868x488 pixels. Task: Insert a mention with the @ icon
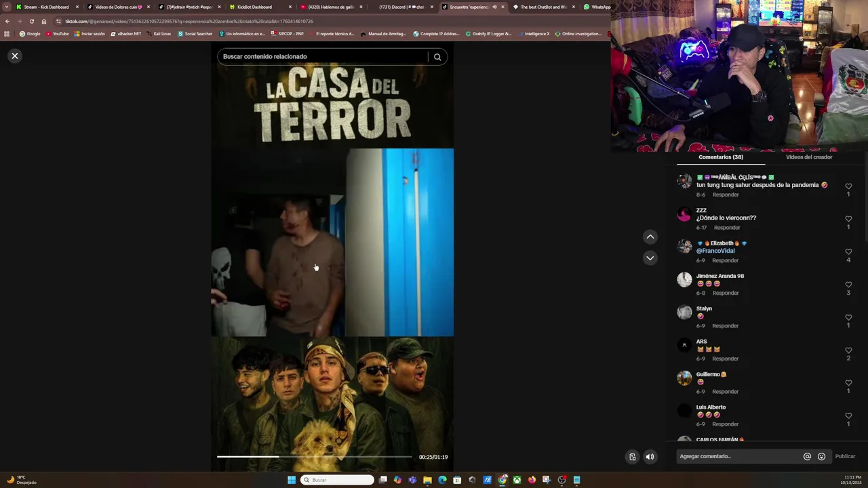point(807,457)
